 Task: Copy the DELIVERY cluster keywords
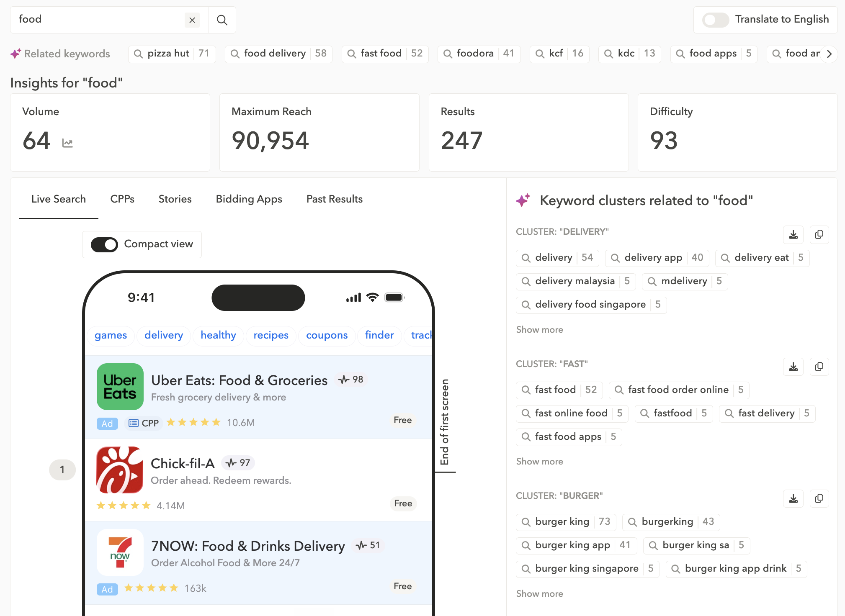819,234
